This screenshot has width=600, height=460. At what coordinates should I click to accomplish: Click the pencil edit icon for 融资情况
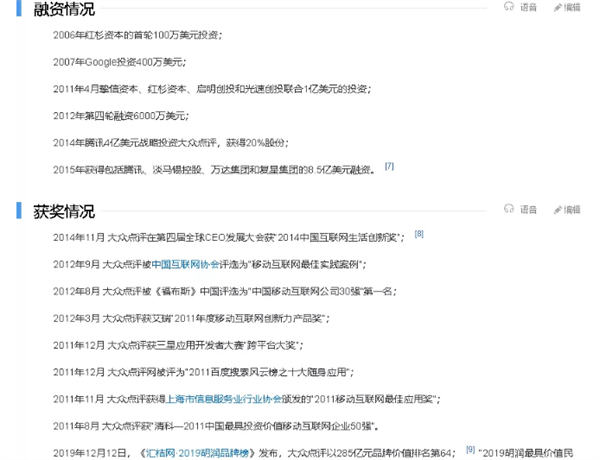556,8
